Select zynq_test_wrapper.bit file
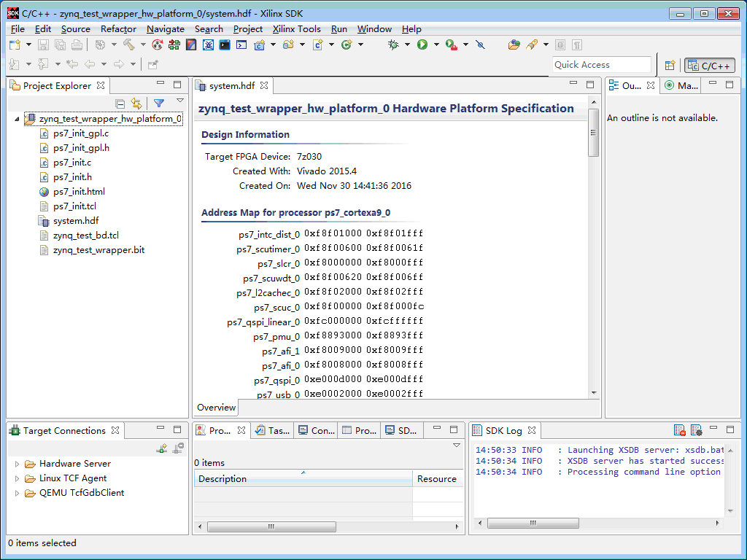This screenshot has height=560, width=747. coord(98,250)
